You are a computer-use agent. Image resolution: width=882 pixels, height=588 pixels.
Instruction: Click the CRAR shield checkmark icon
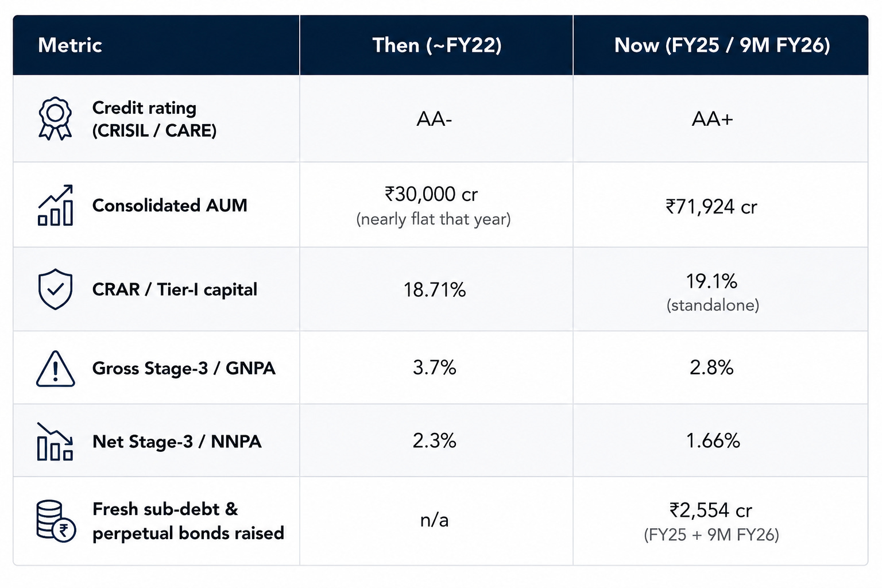click(x=55, y=289)
